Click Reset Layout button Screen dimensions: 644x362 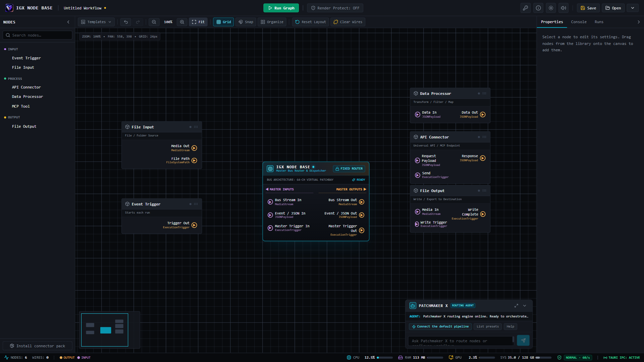[311, 22]
